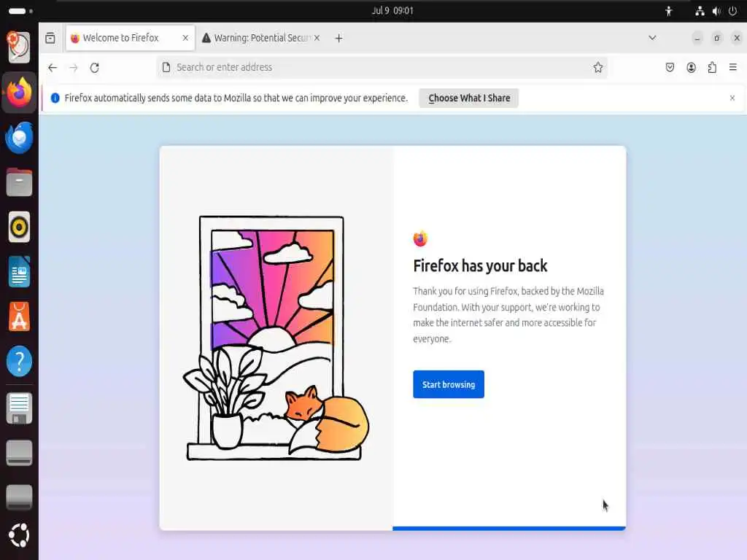Launch Rhythmbox from the dock

pyautogui.click(x=19, y=227)
